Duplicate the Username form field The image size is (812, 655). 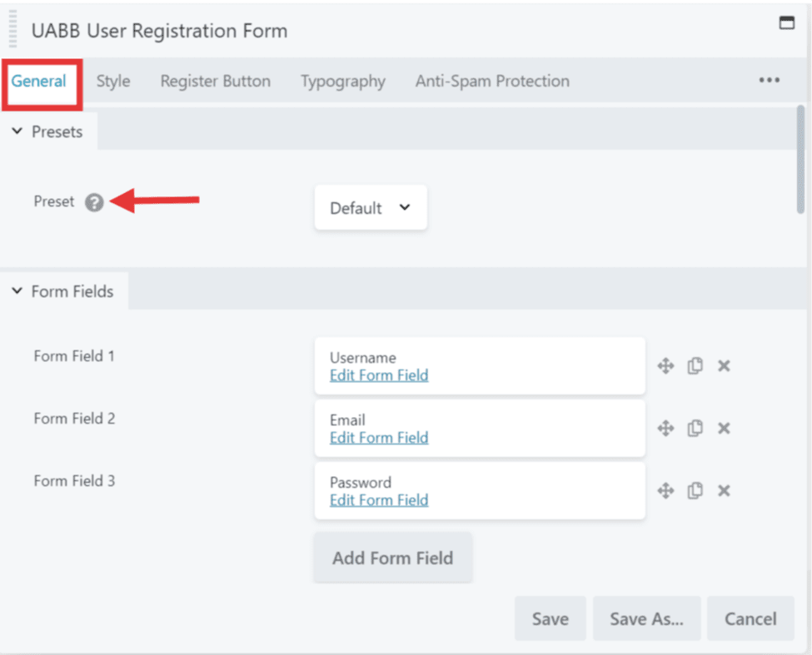(x=695, y=365)
